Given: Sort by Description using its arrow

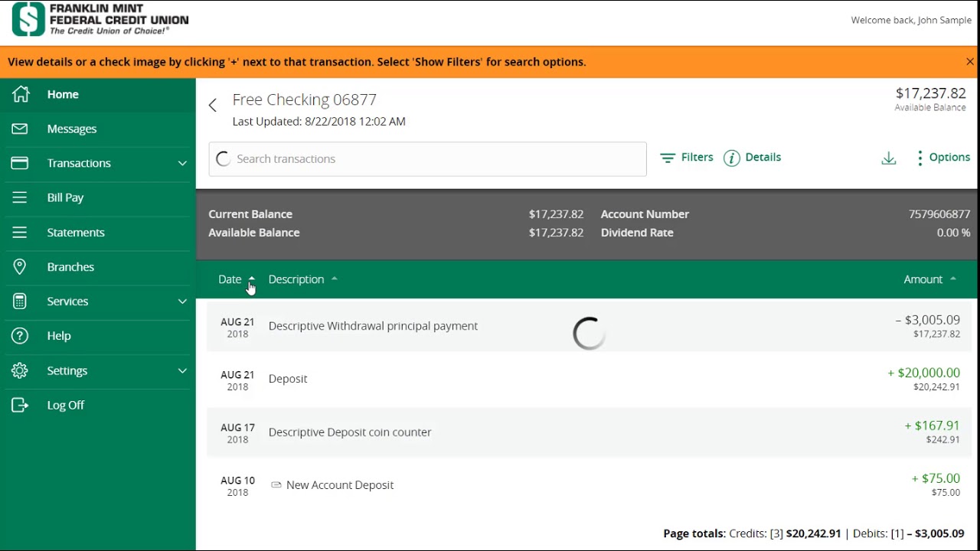Looking at the screenshot, I should [334, 279].
